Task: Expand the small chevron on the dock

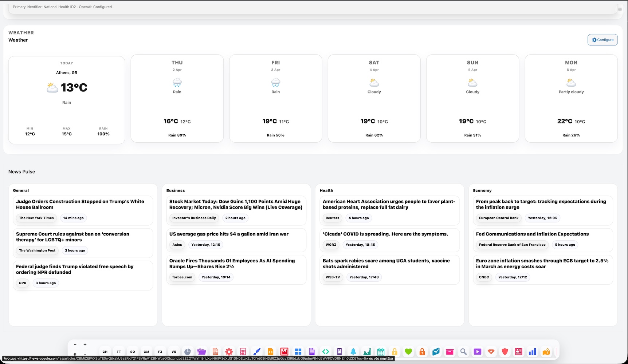Action: (85, 354)
